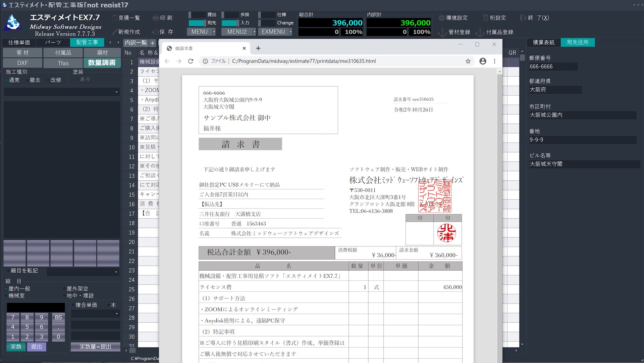Open the EXMENU dropdown arrow
644x363 pixels.
(x=290, y=32)
